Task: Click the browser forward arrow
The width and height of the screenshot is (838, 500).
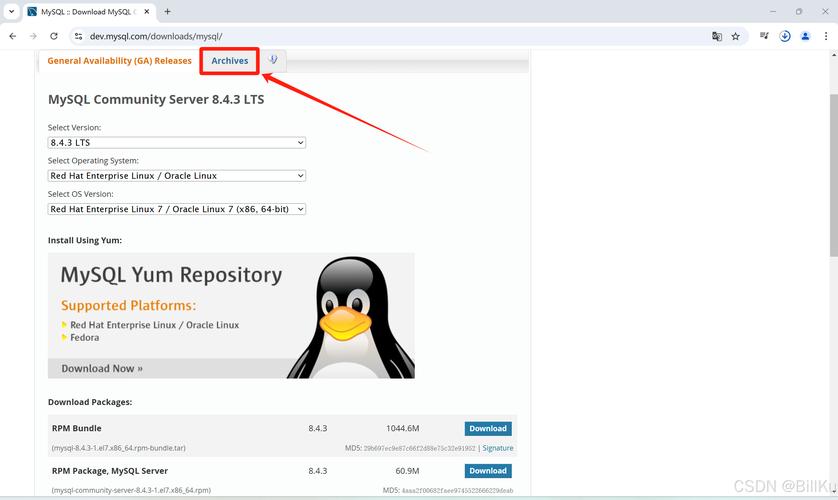Action: click(33, 36)
